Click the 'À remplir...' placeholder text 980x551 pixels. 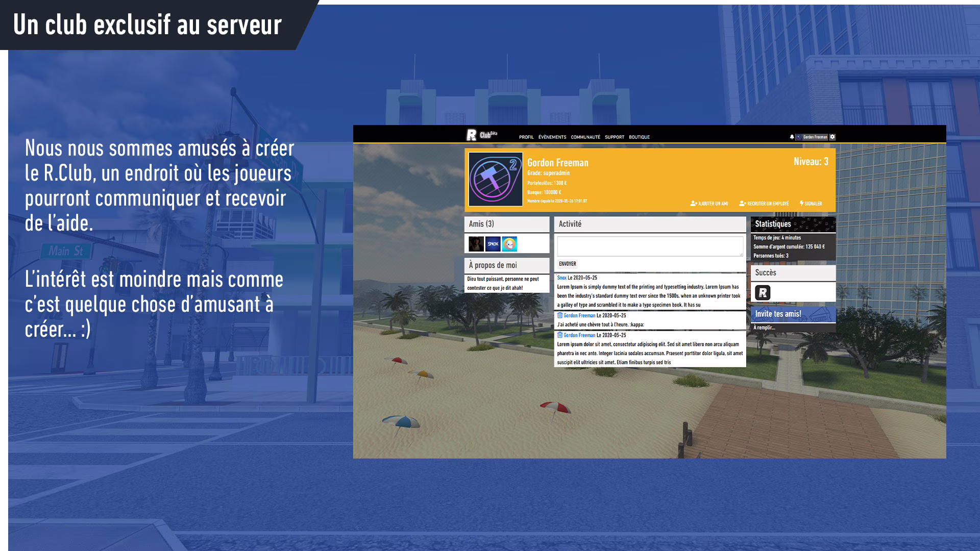tap(764, 328)
